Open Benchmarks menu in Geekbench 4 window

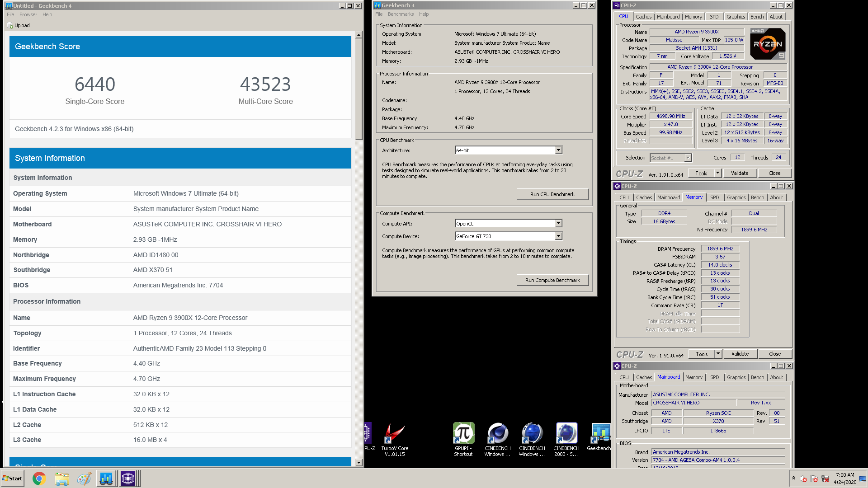(x=401, y=14)
